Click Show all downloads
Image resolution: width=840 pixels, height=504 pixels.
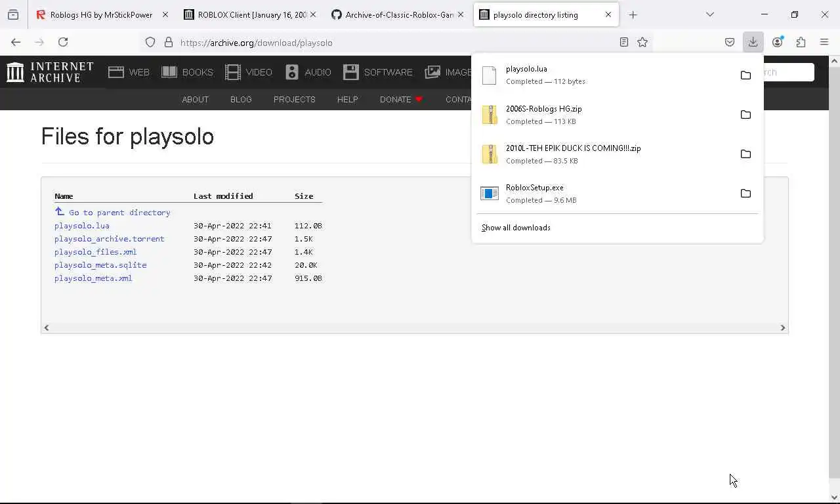(x=516, y=228)
